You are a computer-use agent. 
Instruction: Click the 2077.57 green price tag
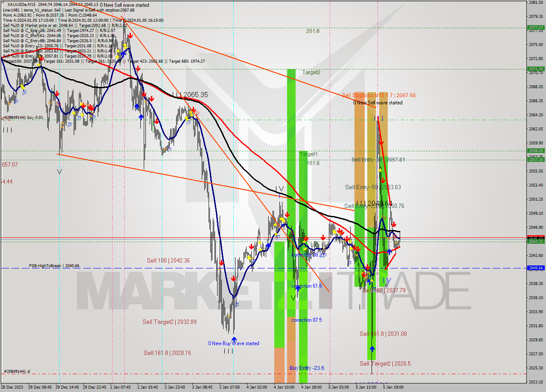[x=536, y=27]
